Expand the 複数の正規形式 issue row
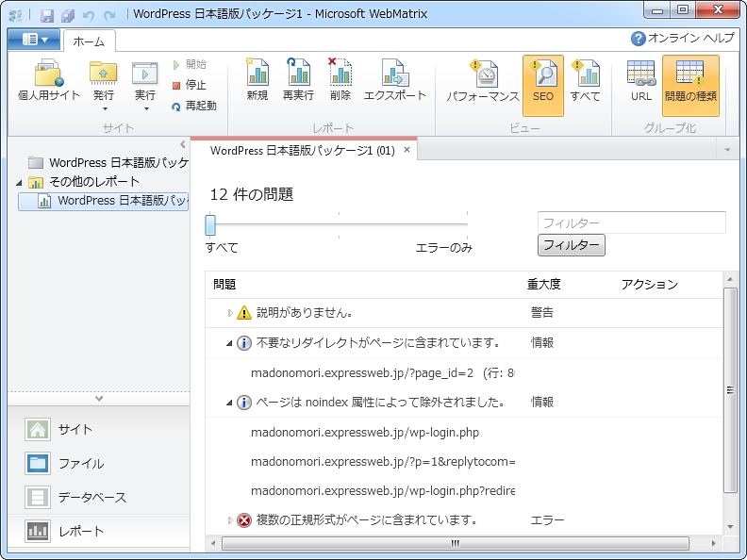 coord(230,520)
